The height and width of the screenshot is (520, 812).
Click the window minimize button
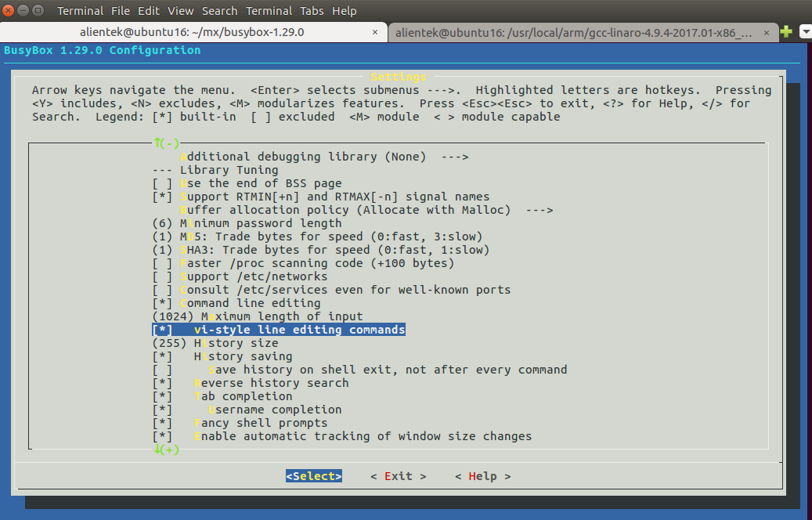tap(23, 10)
